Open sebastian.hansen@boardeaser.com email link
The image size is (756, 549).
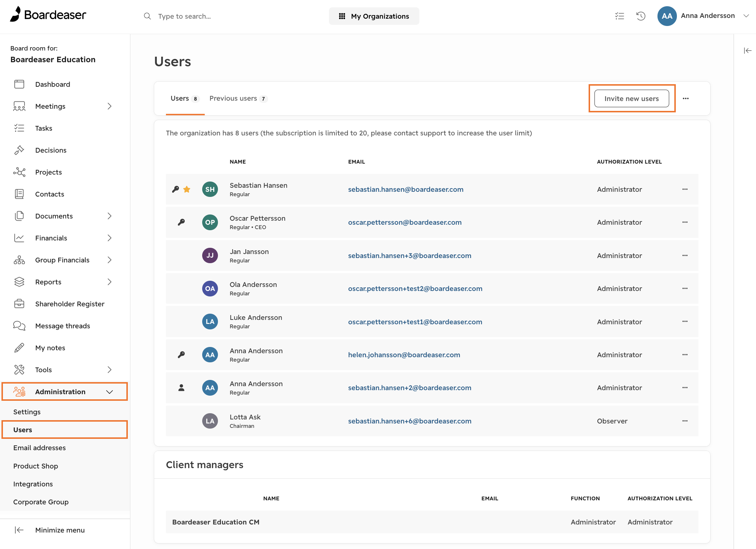point(405,189)
